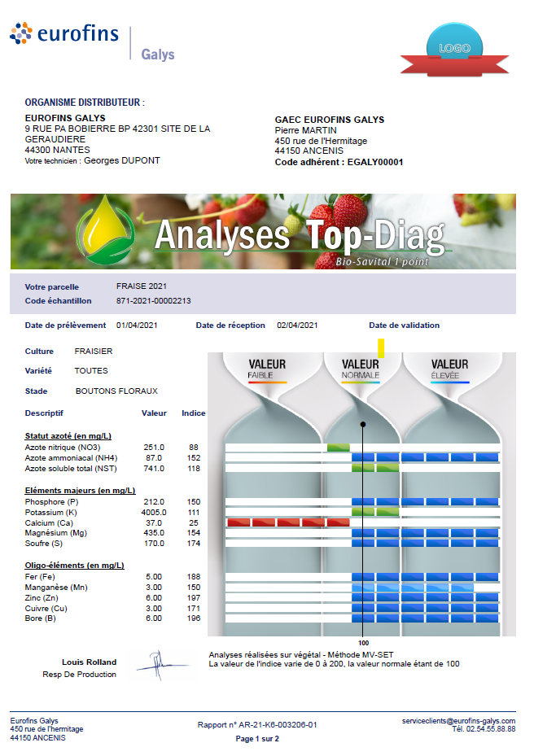
Task: Click the yellow highlight mark near validation date
Action: pyautogui.click(x=381, y=348)
